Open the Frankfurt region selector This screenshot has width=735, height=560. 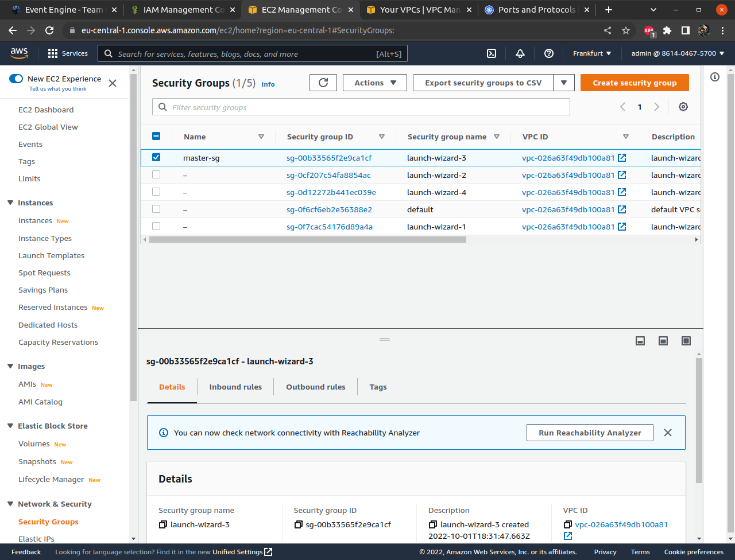point(592,53)
